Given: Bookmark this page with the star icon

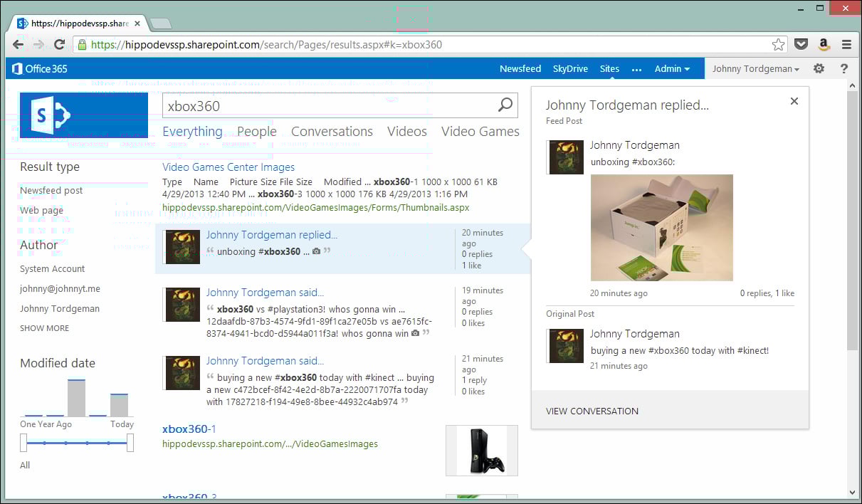Looking at the screenshot, I should coord(779,44).
